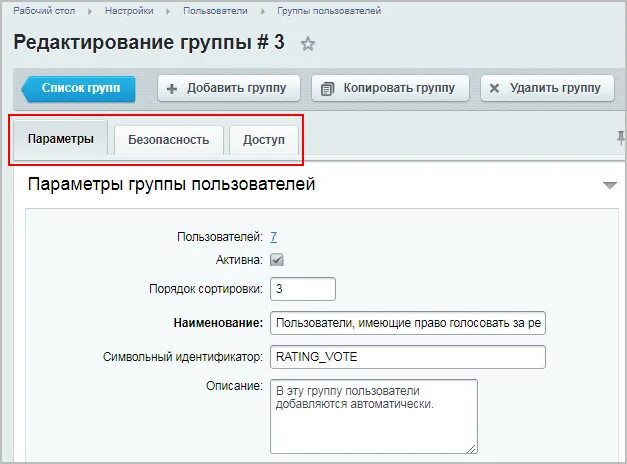Collapse Параметры группы пользователей section arrow

click(610, 185)
